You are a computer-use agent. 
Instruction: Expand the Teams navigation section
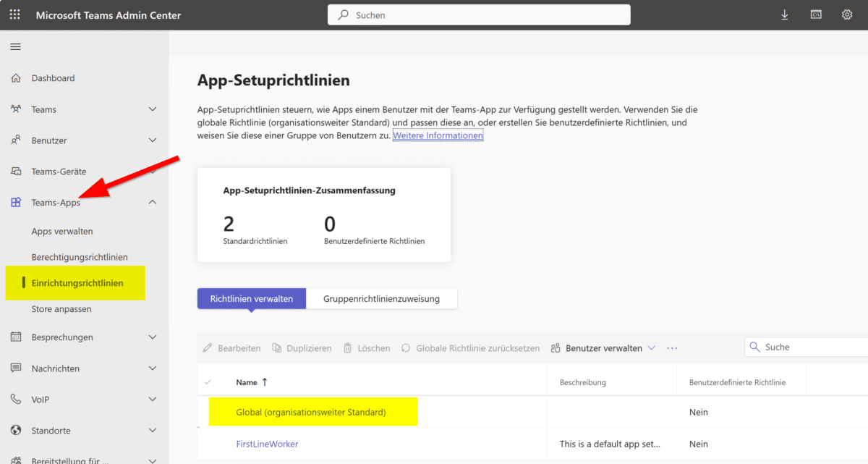(152, 109)
